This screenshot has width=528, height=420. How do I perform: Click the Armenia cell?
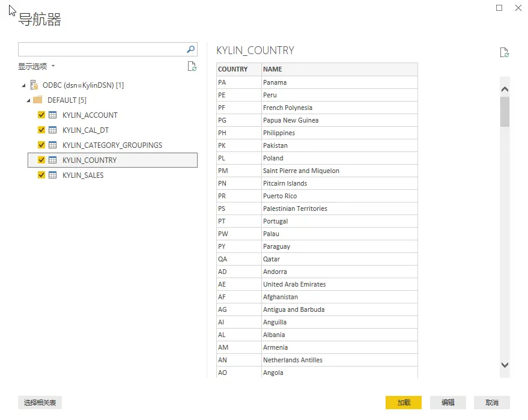(339, 347)
